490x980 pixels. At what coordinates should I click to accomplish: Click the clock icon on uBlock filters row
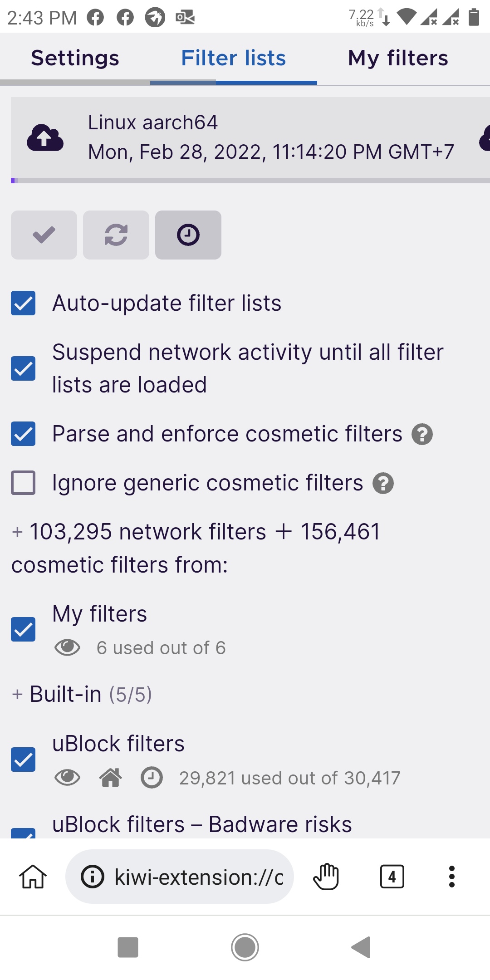pyautogui.click(x=152, y=778)
